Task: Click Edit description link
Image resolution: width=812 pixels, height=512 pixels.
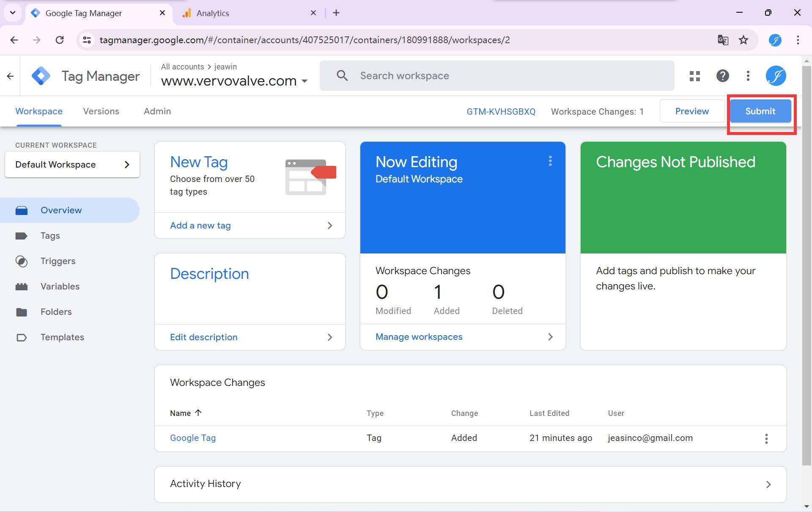Action: pos(204,337)
